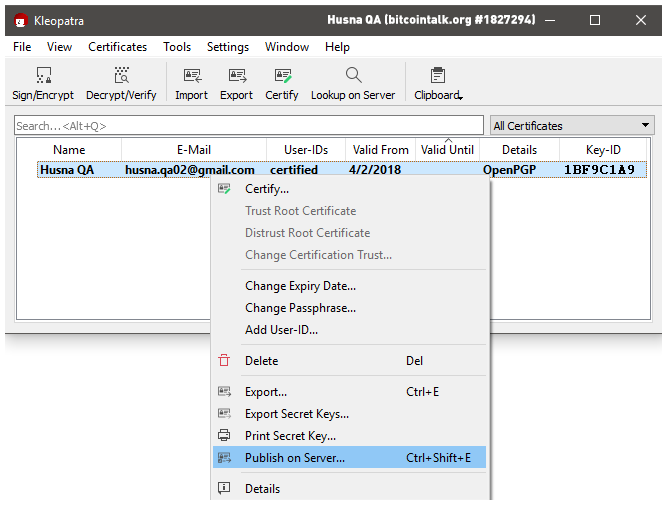The width and height of the screenshot is (668, 506).
Task: Open the Certificates menu
Action: point(118,47)
